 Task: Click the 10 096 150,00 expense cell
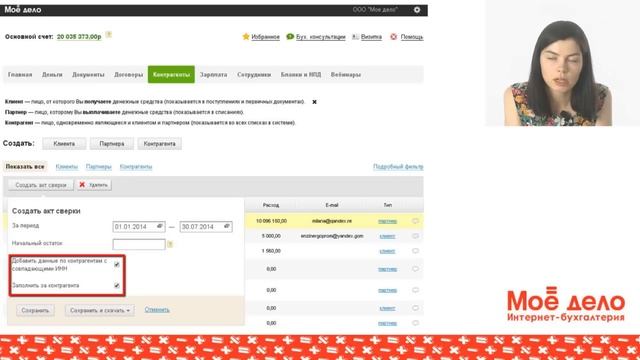click(x=271, y=221)
